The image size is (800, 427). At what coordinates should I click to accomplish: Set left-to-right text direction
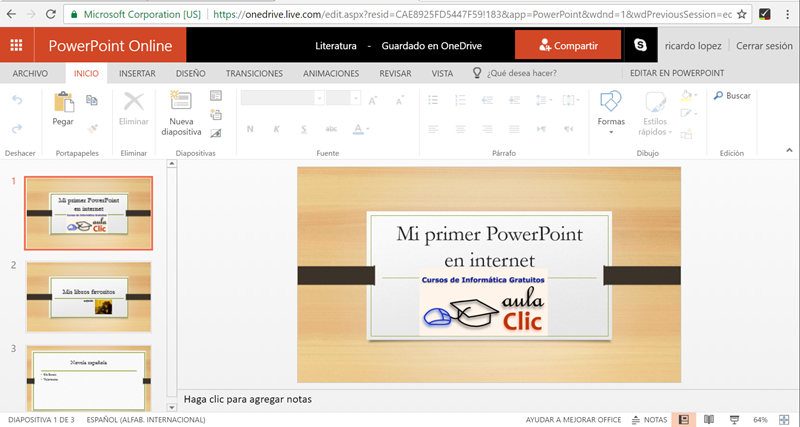pyautogui.click(x=541, y=129)
